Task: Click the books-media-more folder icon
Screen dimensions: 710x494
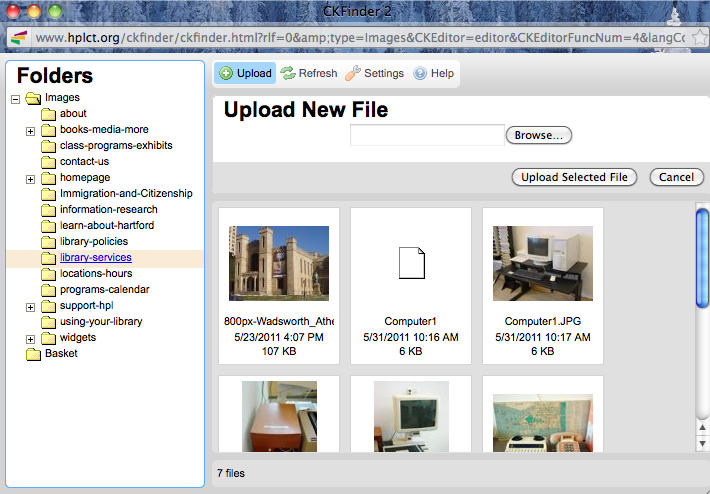Action: (48, 130)
